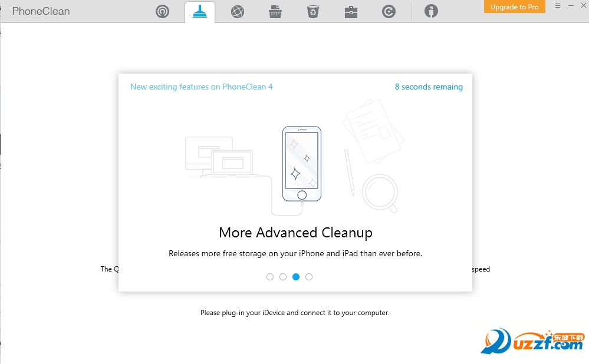
Task: Minimize the PhoneClean window
Action: pyautogui.click(x=571, y=6)
